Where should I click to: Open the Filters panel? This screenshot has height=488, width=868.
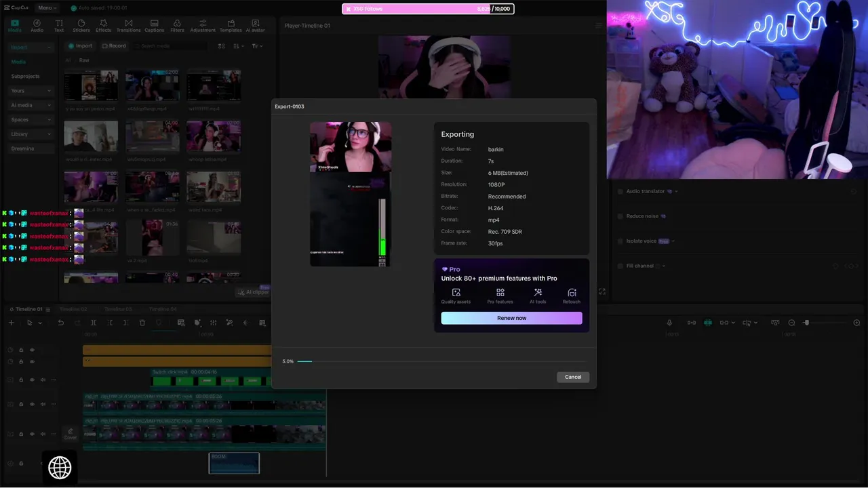point(177,26)
